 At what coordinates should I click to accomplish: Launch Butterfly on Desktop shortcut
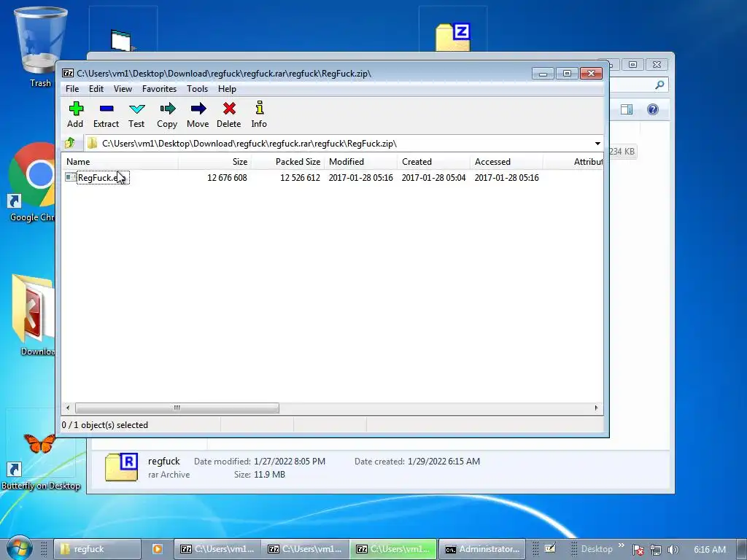click(x=40, y=461)
